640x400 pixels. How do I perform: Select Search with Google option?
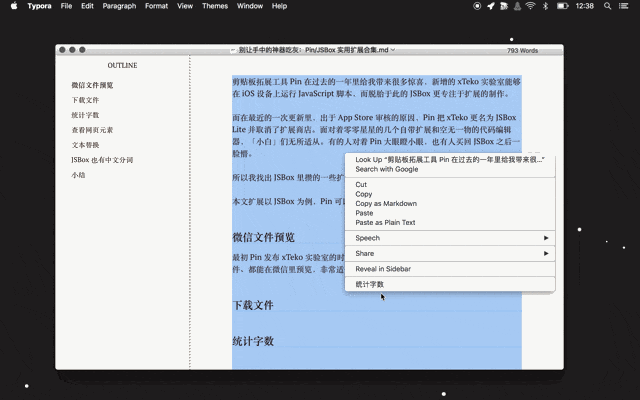pos(387,169)
